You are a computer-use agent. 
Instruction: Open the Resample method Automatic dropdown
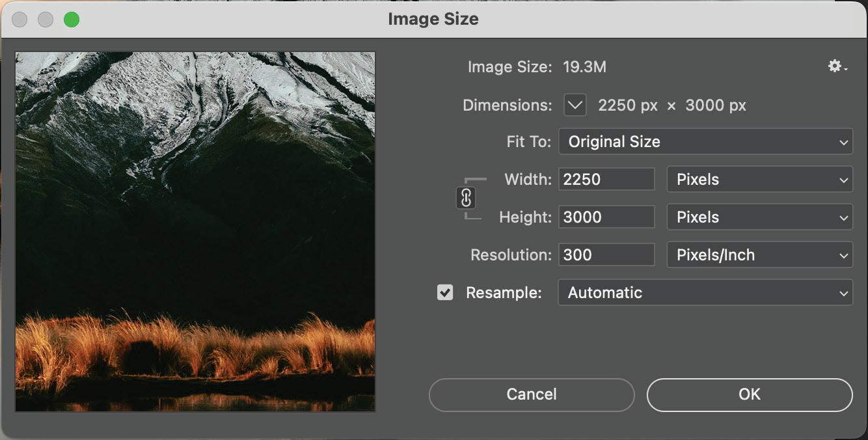[705, 293]
